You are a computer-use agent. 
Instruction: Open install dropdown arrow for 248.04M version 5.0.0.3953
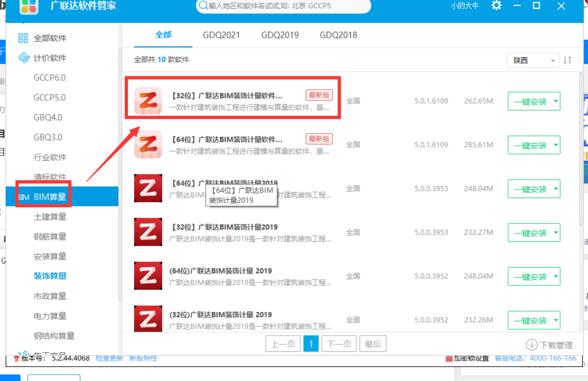(x=556, y=189)
